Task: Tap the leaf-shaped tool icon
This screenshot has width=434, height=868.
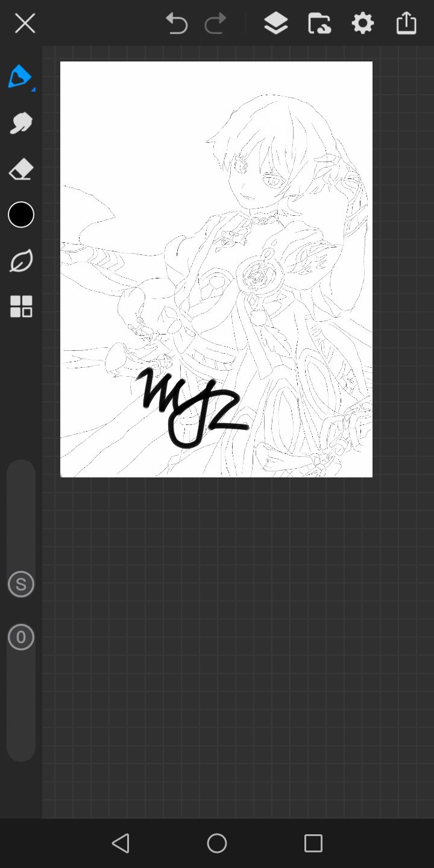Action: pos(21,261)
